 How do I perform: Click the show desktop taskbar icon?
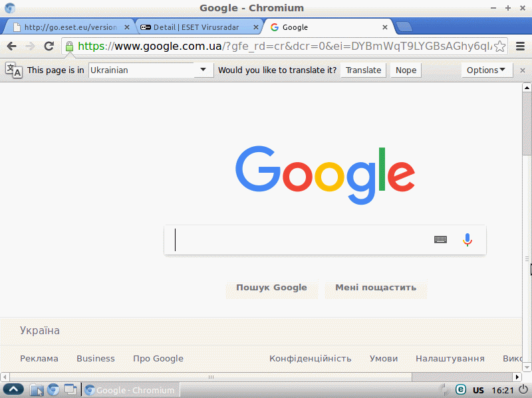point(70,389)
